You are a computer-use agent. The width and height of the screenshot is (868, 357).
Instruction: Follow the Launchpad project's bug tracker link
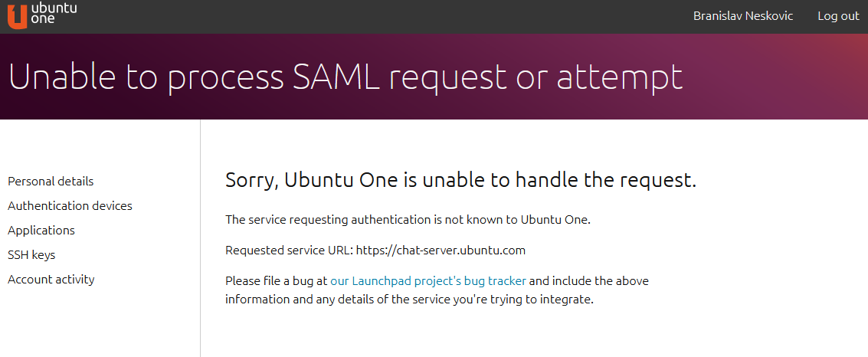[428, 281]
